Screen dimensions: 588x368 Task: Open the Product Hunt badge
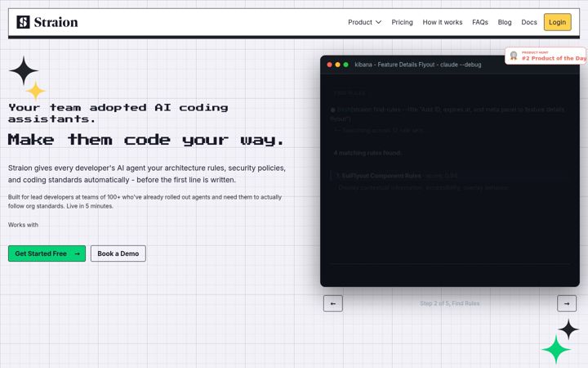coord(546,56)
